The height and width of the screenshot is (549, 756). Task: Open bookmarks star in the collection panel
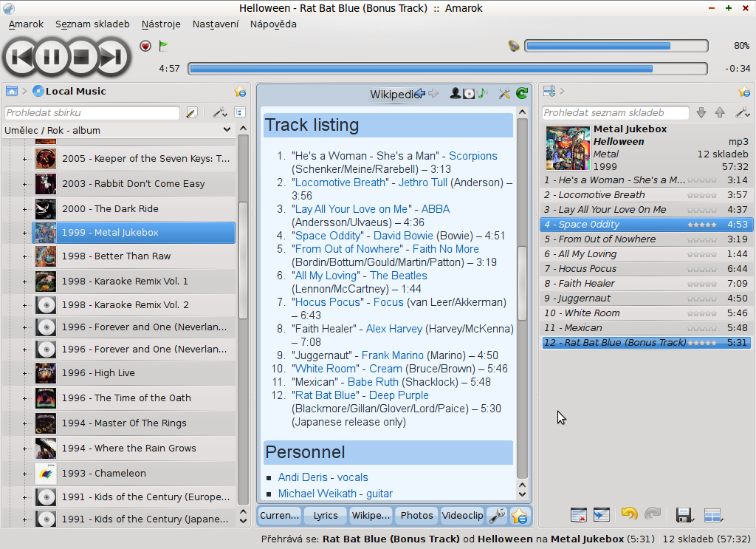240,91
